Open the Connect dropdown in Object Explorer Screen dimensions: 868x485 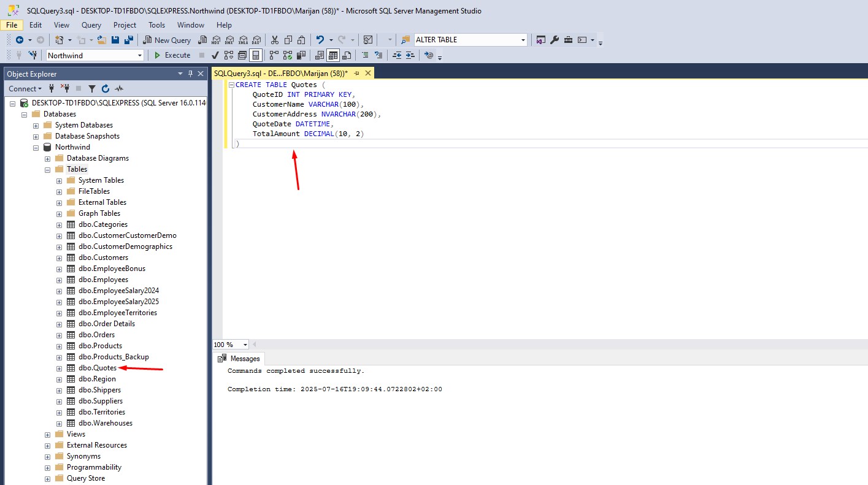25,88
